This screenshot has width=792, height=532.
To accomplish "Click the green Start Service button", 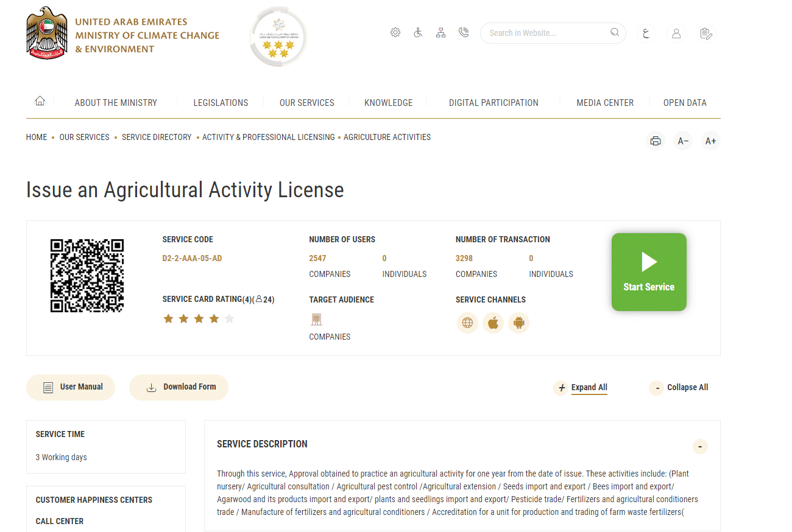I will (x=649, y=272).
